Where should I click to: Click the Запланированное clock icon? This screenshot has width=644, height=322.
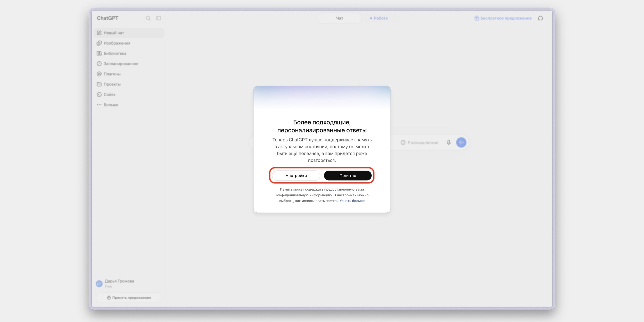[x=99, y=64]
